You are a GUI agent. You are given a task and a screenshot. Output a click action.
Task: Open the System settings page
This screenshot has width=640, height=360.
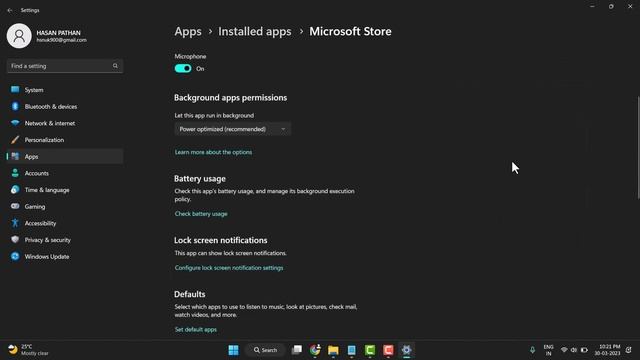pos(64,90)
